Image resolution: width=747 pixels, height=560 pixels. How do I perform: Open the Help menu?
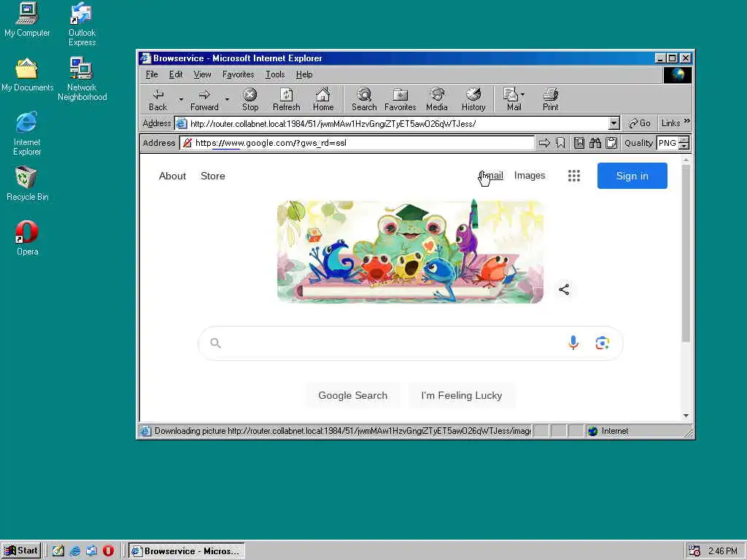click(304, 74)
